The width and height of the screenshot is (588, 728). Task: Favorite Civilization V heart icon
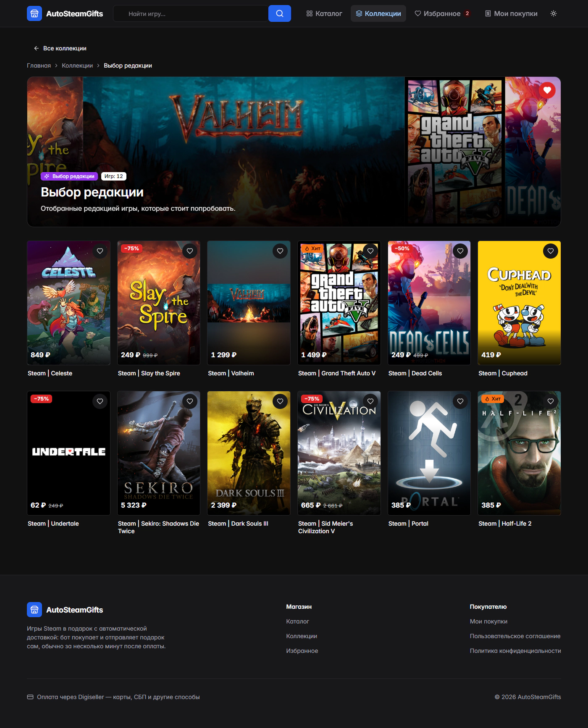pyautogui.click(x=370, y=401)
